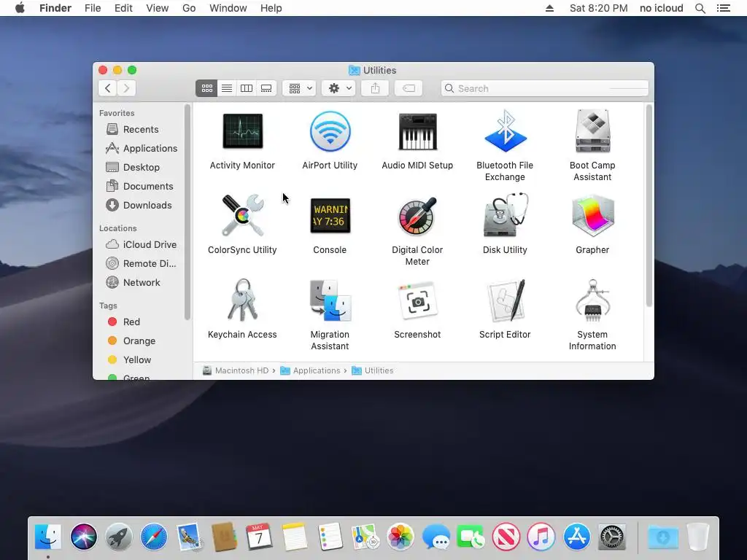Open the item grouping dropdown
This screenshot has height=560, width=747.
[299, 88]
